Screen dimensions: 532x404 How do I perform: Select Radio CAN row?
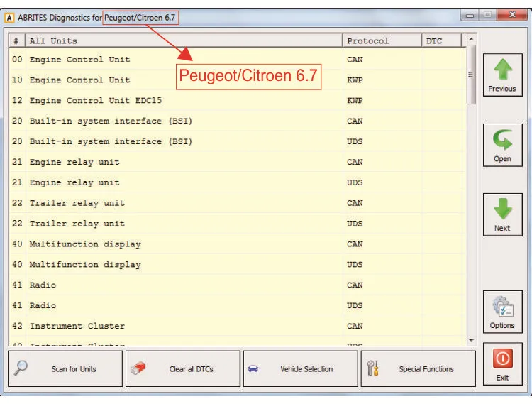[238, 285]
